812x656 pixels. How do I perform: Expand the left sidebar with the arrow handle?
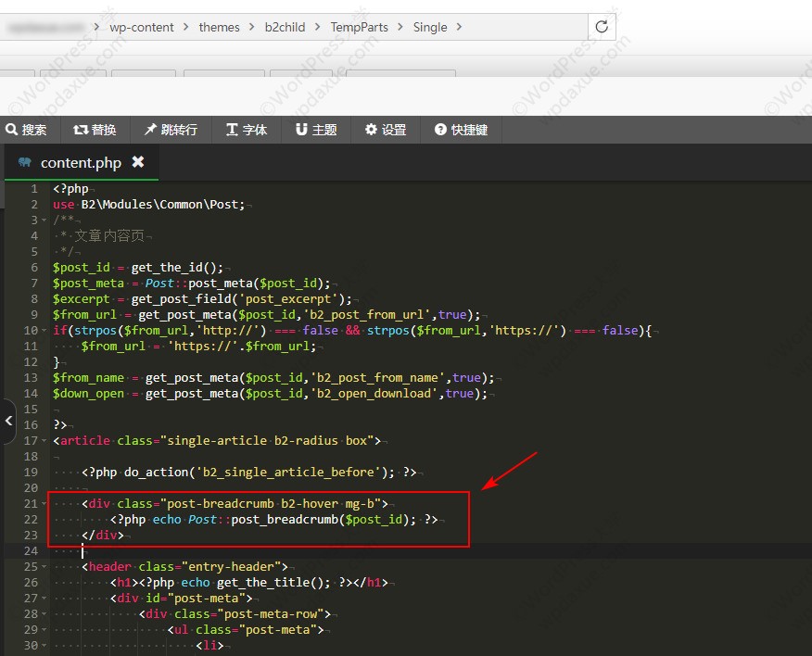[x=8, y=421]
